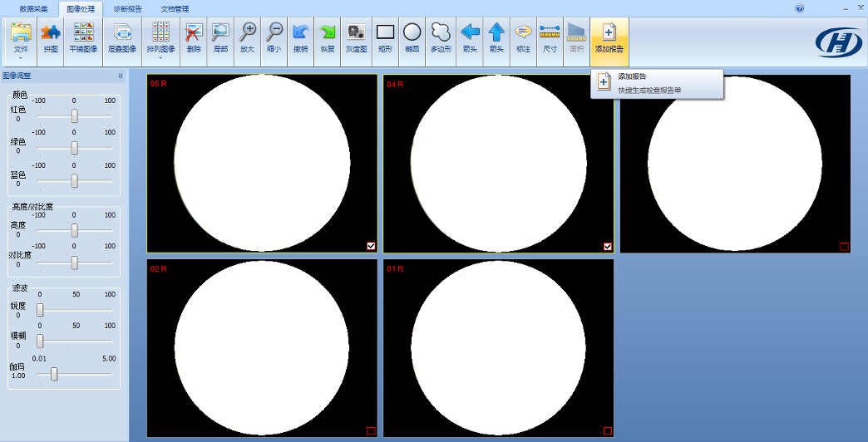Image resolution: width=868 pixels, height=442 pixels.
Task: Click the 撤销 undo icon
Action: (x=301, y=42)
